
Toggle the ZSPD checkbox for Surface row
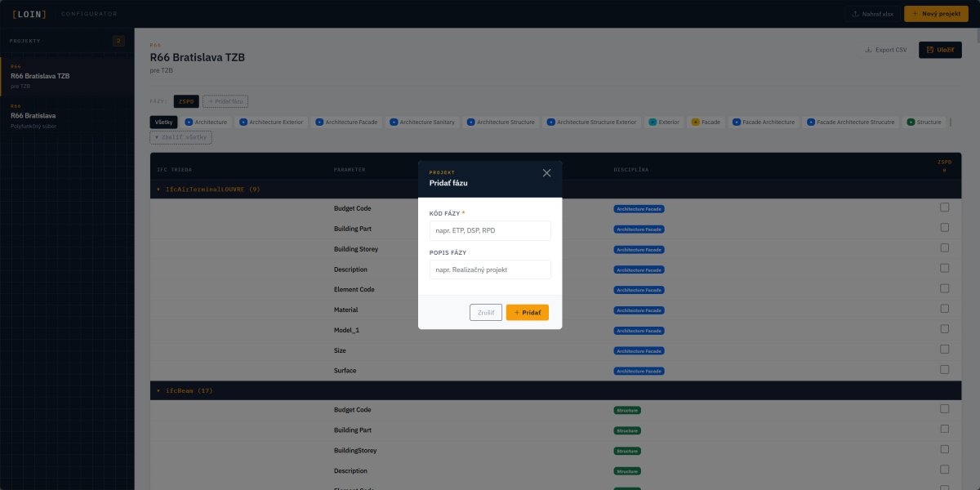point(944,370)
